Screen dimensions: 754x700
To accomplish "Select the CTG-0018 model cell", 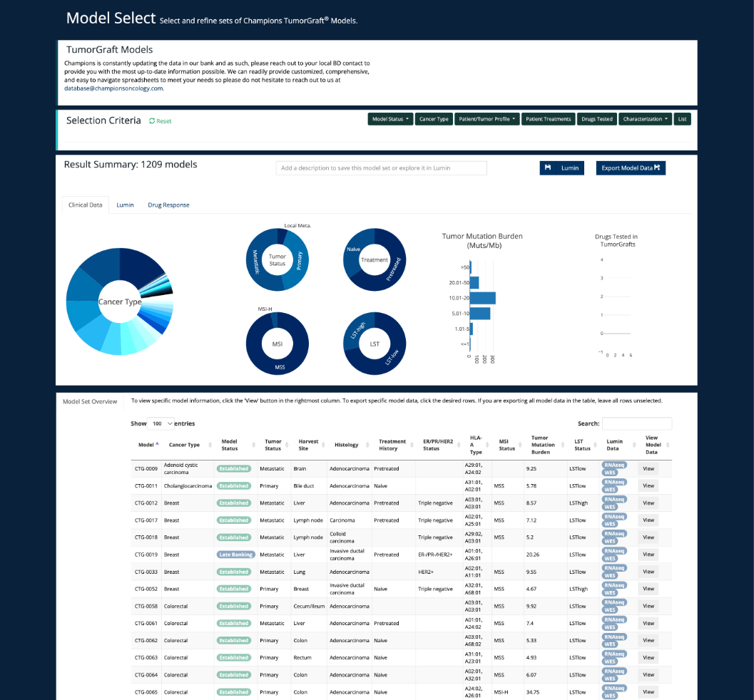I will (x=146, y=537).
